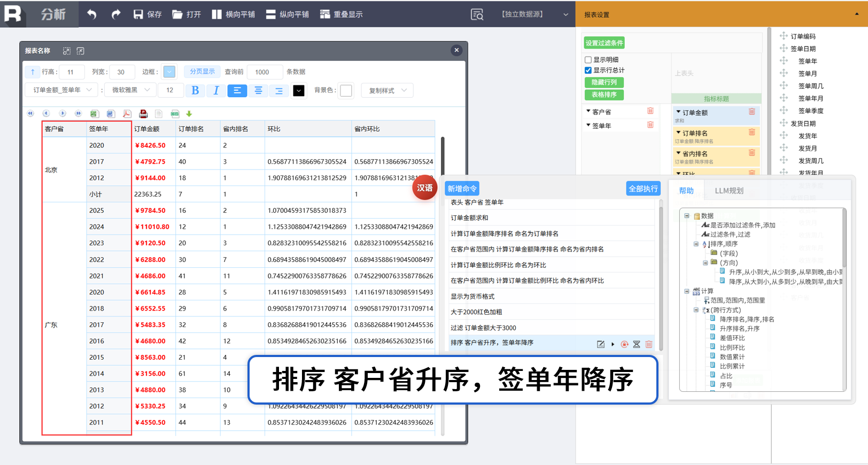Toggle bold formatting B button
The height and width of the screenshot is (465, 868).
point(195,90)
